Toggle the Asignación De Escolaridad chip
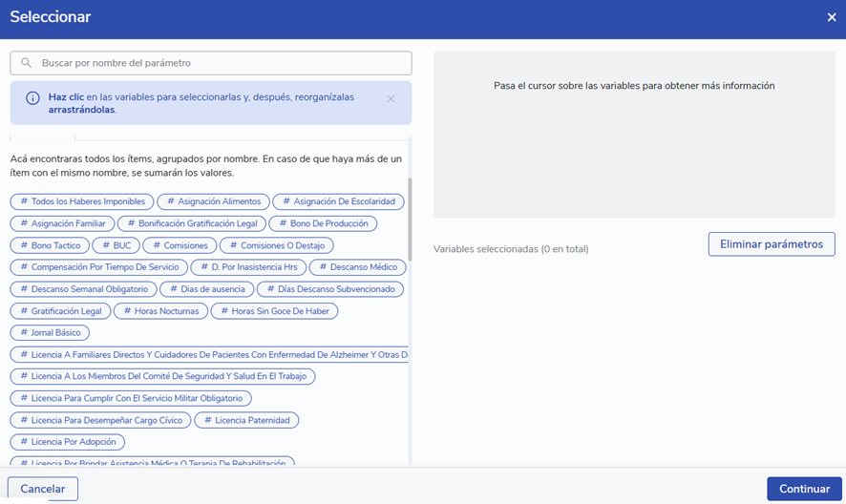Image resolution: width=846 pixels, height=504 pixels. tap(339, 201)
